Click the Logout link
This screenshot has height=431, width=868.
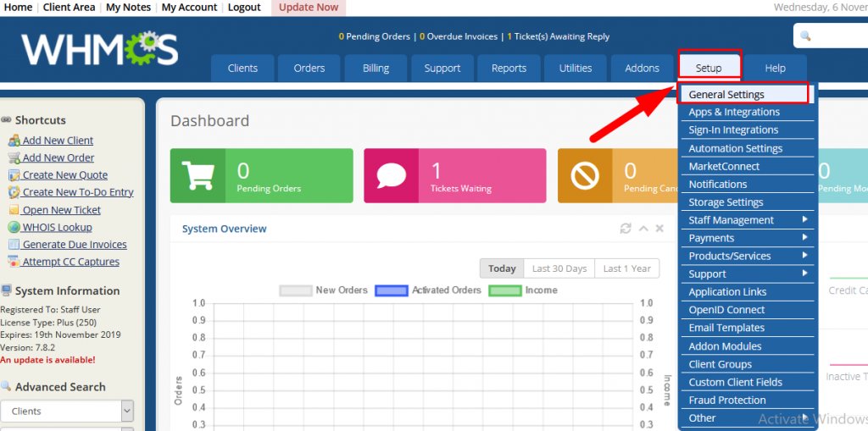(244, 7)
